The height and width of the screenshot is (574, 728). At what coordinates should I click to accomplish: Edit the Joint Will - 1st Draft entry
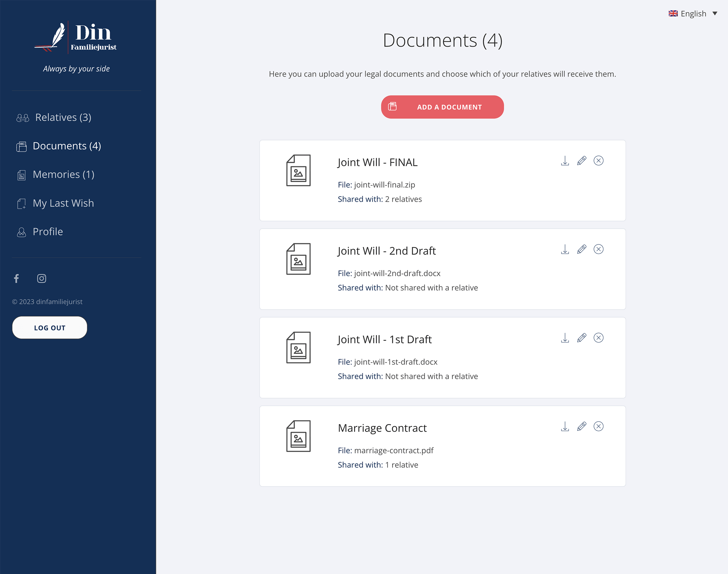pos(581,338)
